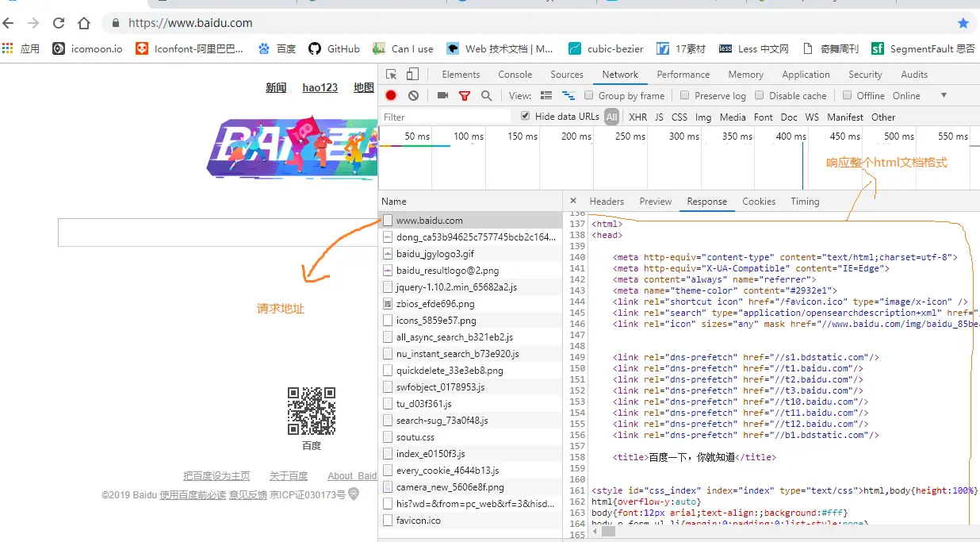Sort by the Name column header

471,202
